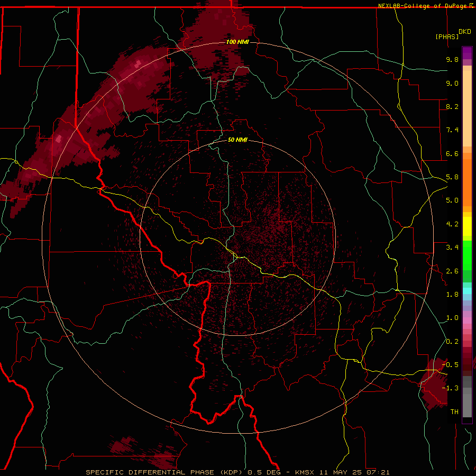Pick the cyan band of the color scale
This screenshot has width=476, height=476.
click(x=467, y=291)
